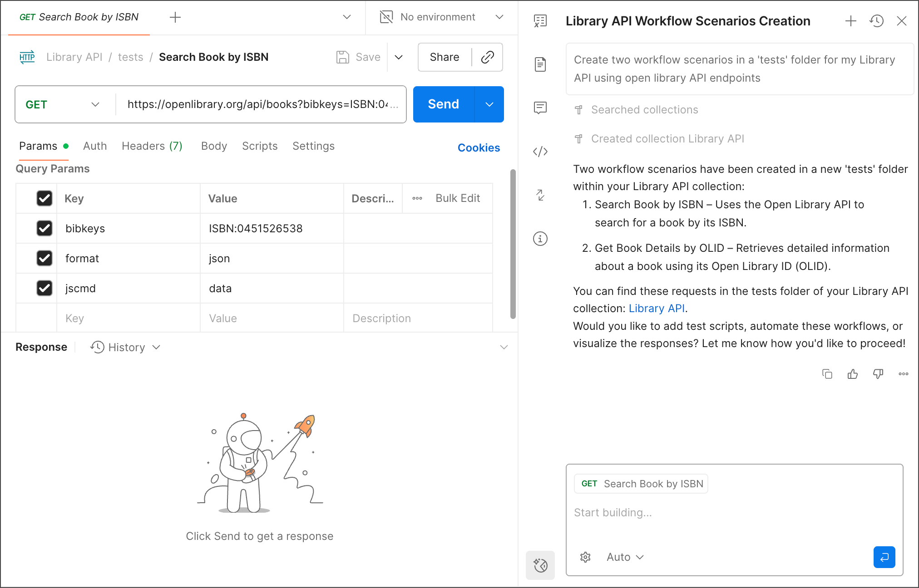The width and height of the screenshot is (919, 588).
Task: Select the summarize document icon in Postbot sidebar
Action: (540, 64)
